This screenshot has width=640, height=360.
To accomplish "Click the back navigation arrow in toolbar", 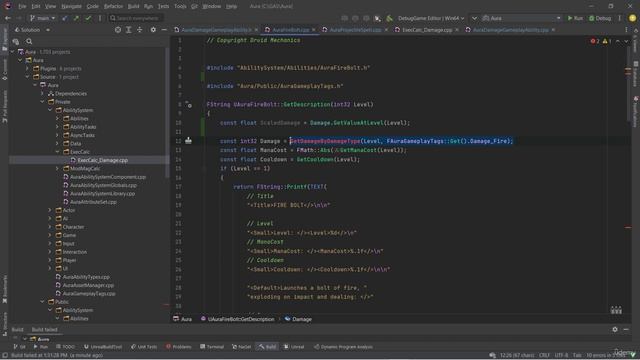I will 8,18.
